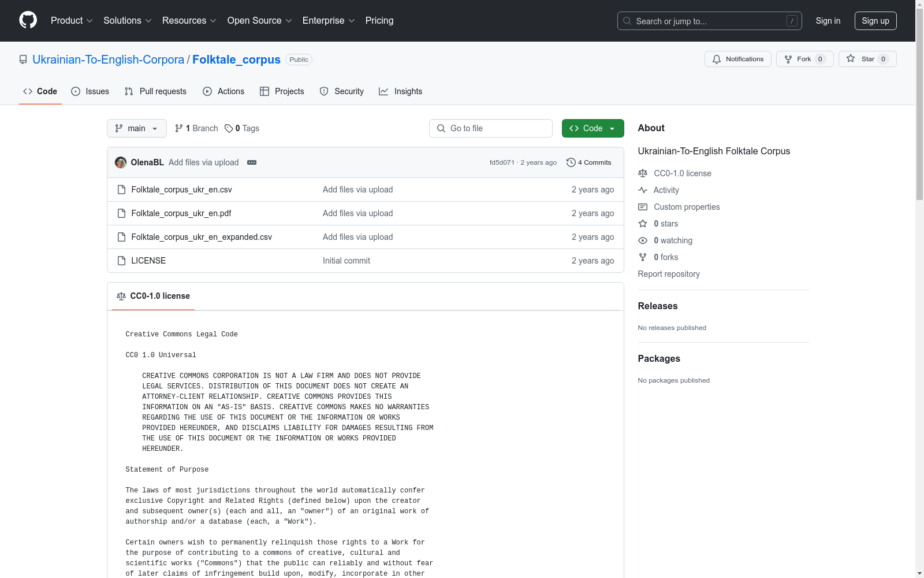Switch to the Actions tab

click(223, 91)
